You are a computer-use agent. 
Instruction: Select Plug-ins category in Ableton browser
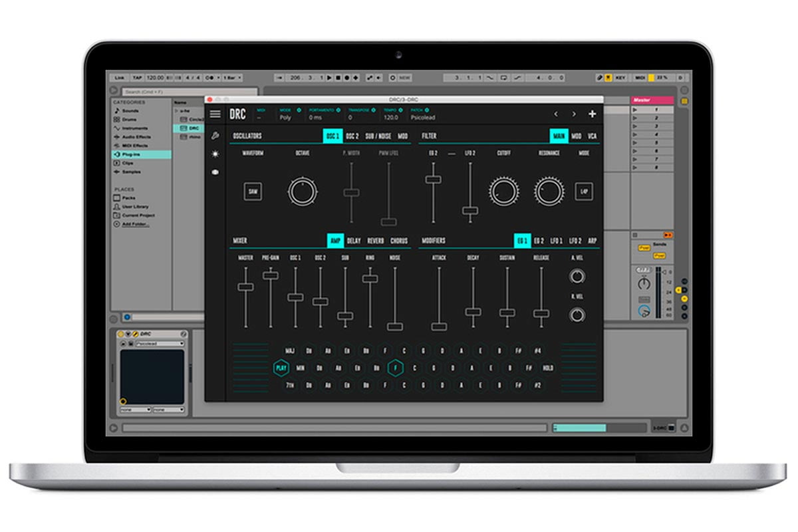pos(141,154)
